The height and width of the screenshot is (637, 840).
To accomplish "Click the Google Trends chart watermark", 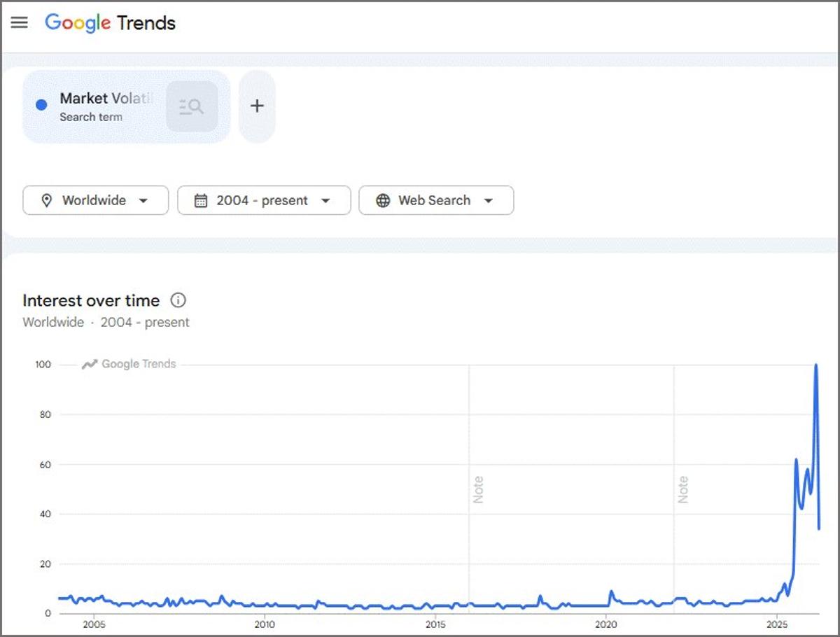I will click(129, 364).
